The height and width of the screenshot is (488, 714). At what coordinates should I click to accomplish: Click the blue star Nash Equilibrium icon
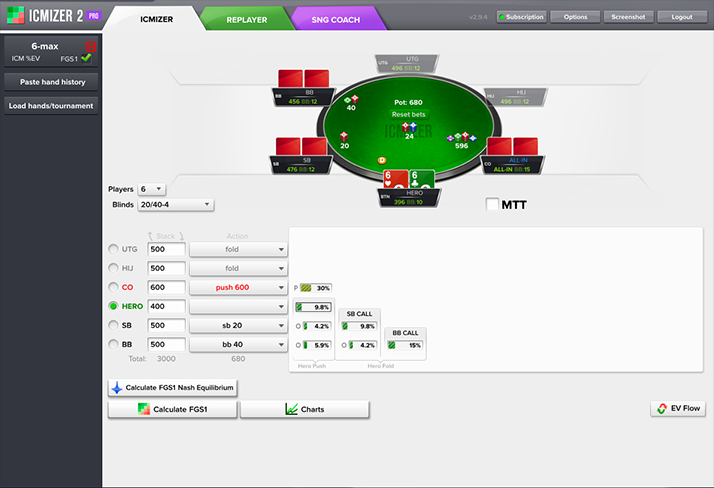pyautogui.click(x=117, y=388)
